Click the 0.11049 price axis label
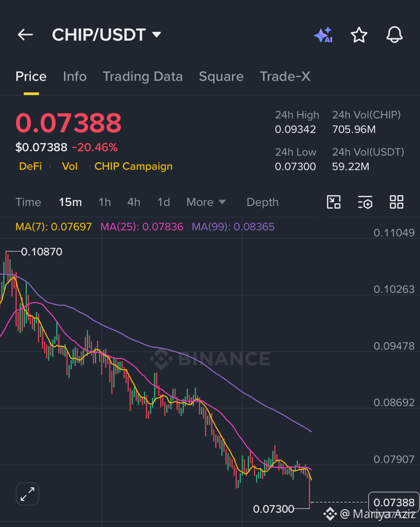The width and height of the screenshot is (420, 527). (394, 233)
